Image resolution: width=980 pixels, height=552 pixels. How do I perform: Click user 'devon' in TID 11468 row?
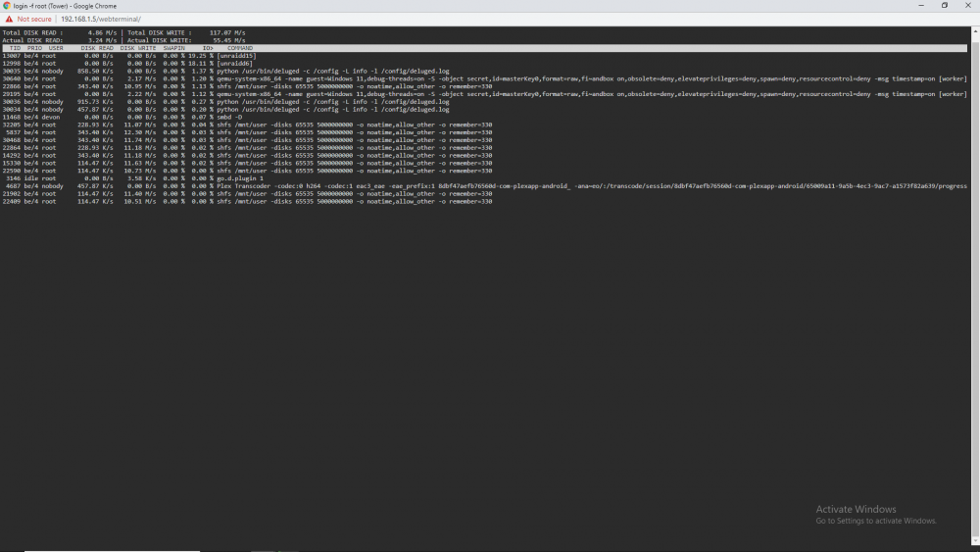(51, 117)
